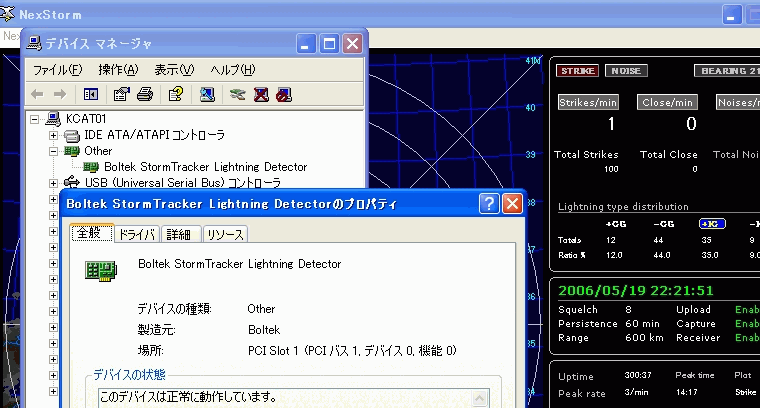Viewport: 760px width, 408px height.
Task: Click the Update driver toolbar icon
Action: (x=237, y=95)
